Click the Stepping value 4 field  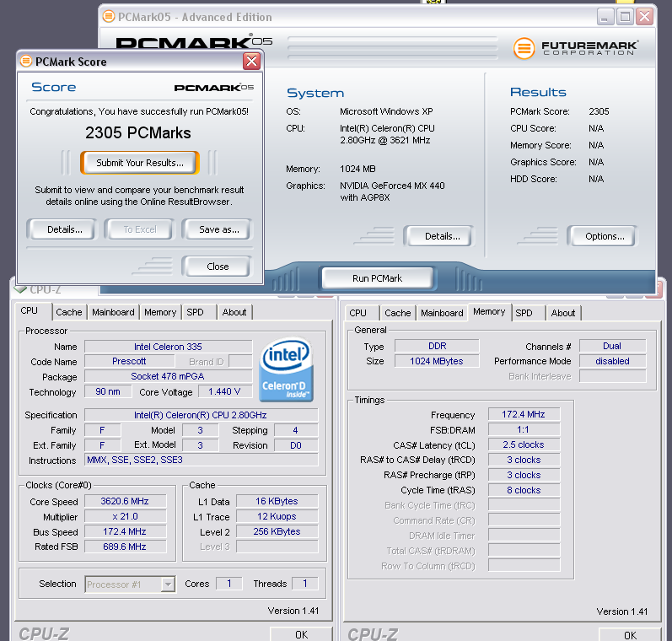pos(296,430)
